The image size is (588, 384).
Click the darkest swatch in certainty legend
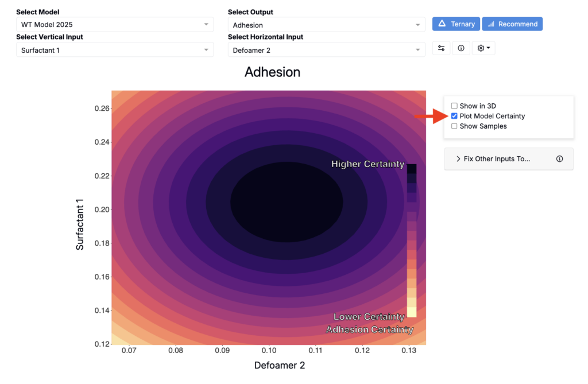(x=412, y=168)
